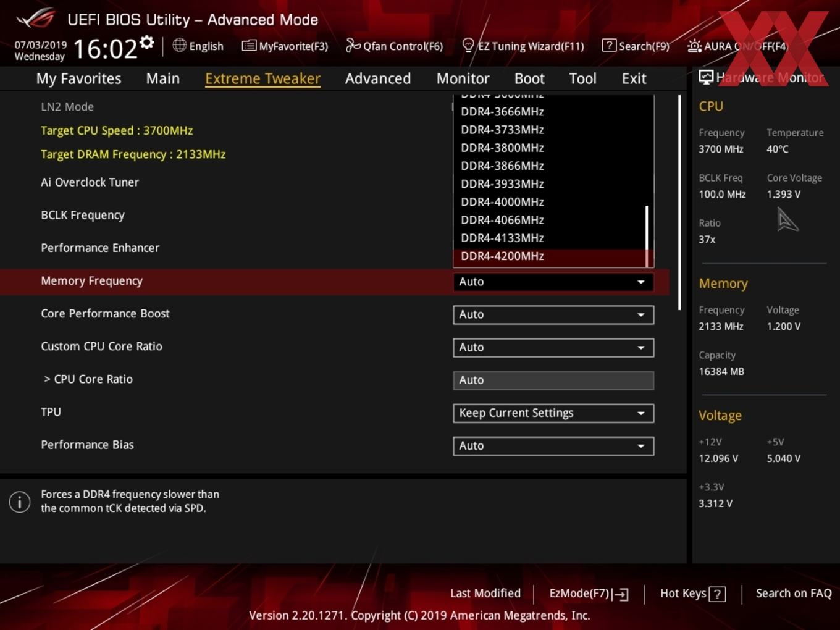Viewport: 840px width, 630px height.
Task: Click the main settings page scrollbar
Action: 679,203
